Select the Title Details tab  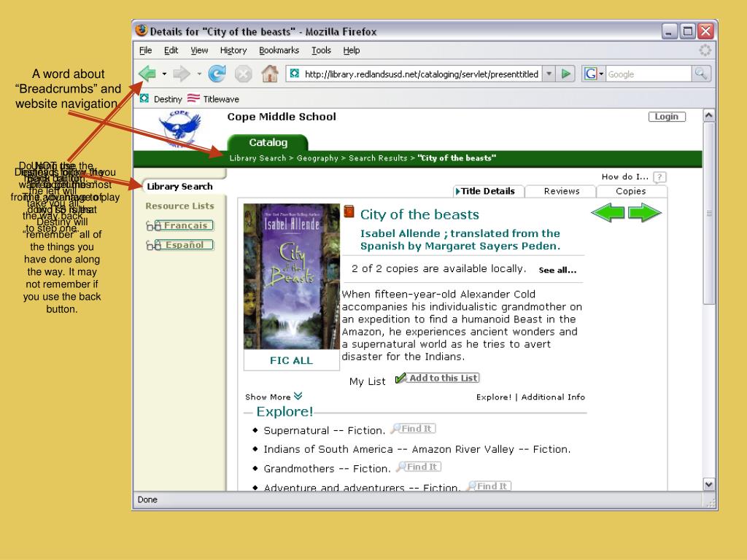[x=488, y=191]
